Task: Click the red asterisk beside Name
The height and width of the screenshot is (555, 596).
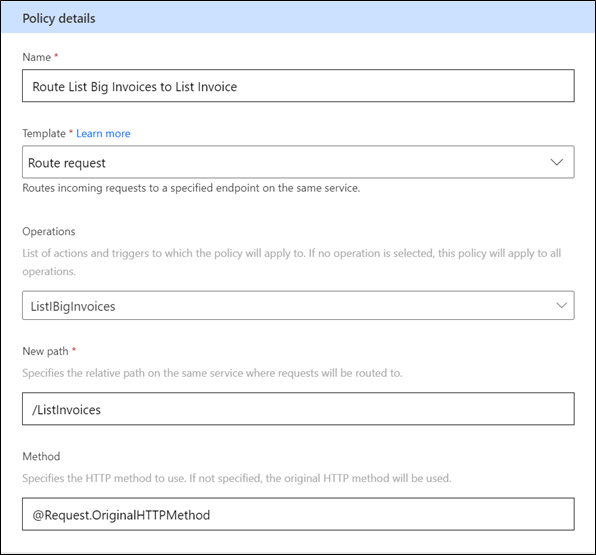Action: (56, 56)
